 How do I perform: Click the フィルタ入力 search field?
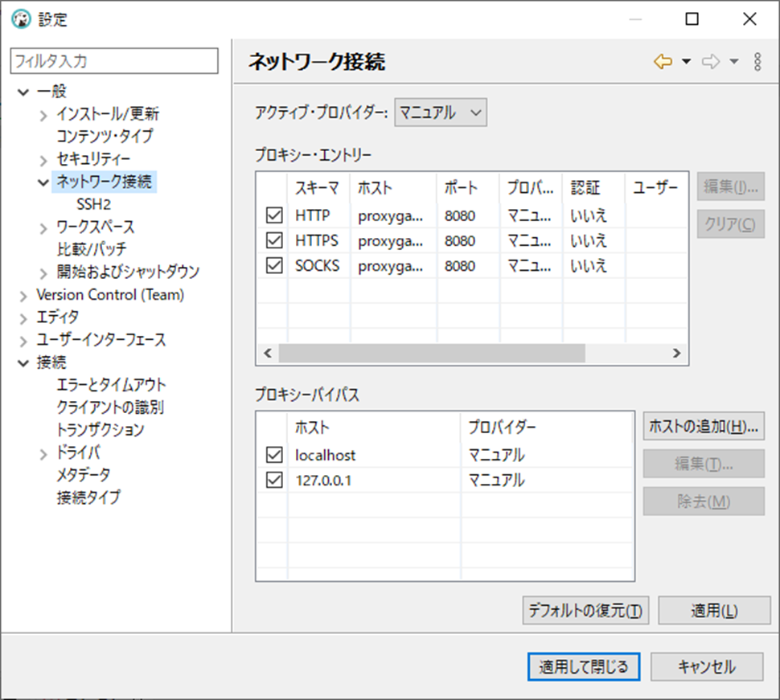click(113, 61)
